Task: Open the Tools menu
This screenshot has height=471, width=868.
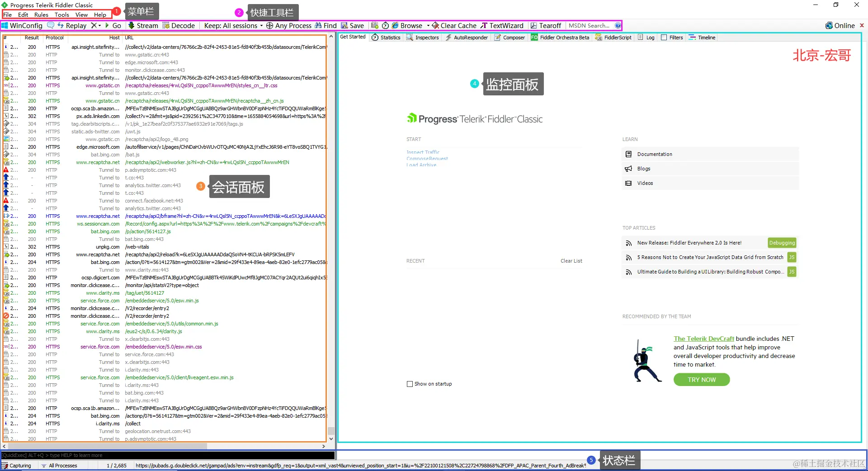Action: point(62,15)
